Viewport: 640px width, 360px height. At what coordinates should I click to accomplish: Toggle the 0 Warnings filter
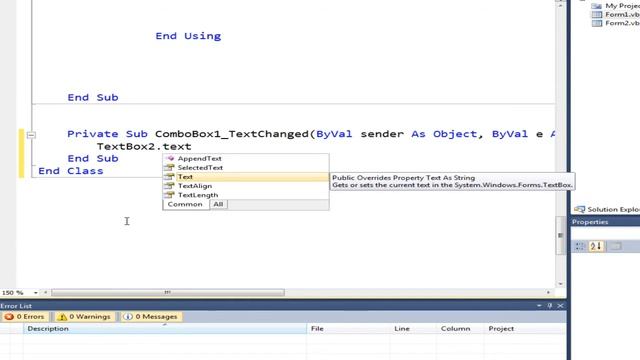(x=84, y=317)
